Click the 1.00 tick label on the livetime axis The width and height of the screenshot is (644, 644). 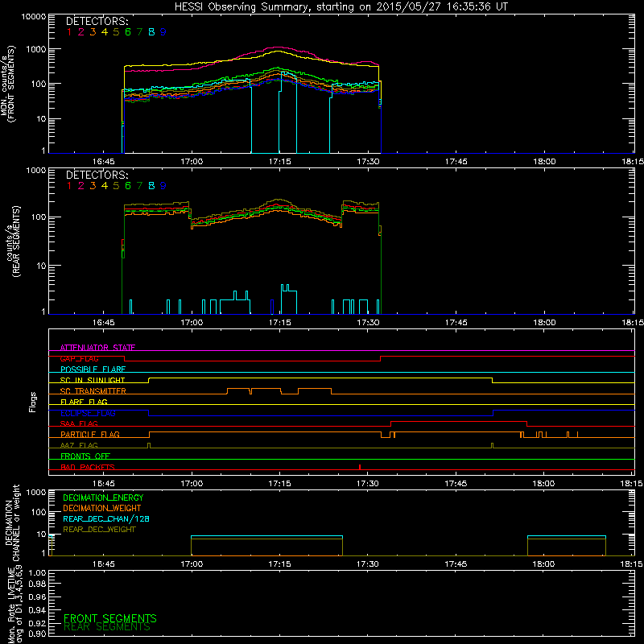(37, 573)
